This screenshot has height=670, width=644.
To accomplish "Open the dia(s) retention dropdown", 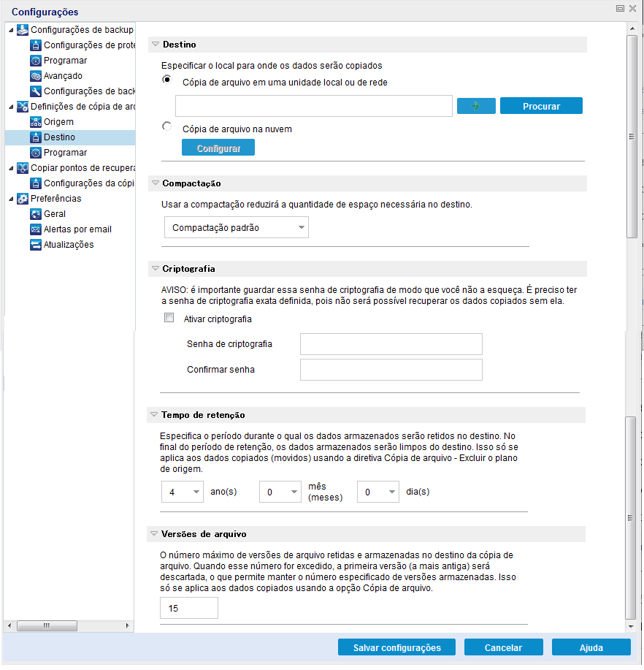I will 378,492.
